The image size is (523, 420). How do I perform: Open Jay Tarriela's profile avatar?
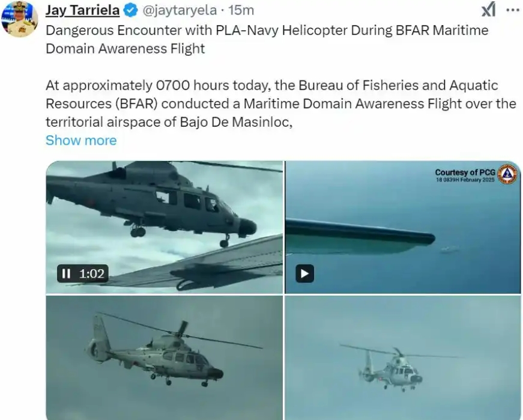pyautogui.click(x=20, y=19)
